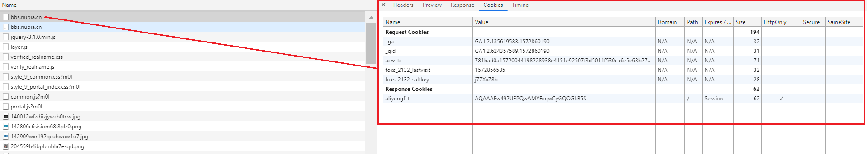Sort cookies by Path column
The width and height of the screenshot is (868, 165).
[x=693, y=22]
